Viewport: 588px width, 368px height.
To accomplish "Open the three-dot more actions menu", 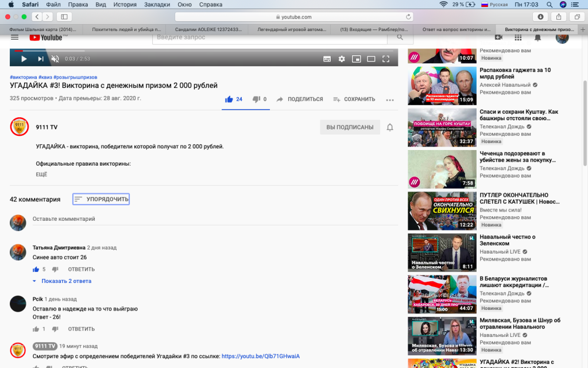I will coord(390,99).
